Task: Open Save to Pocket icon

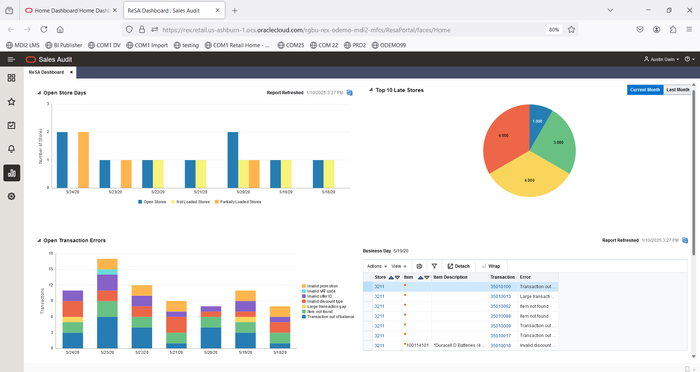Action: pos(640,29)
